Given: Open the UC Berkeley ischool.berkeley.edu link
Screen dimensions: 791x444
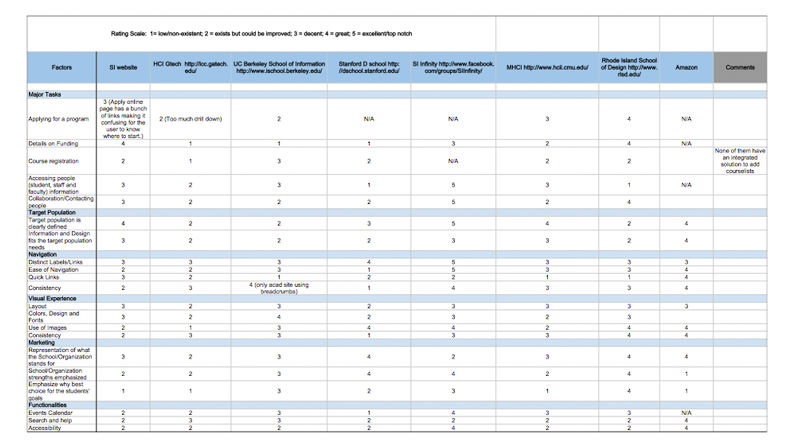Looking at the screenshot, I should click(278, 67).
